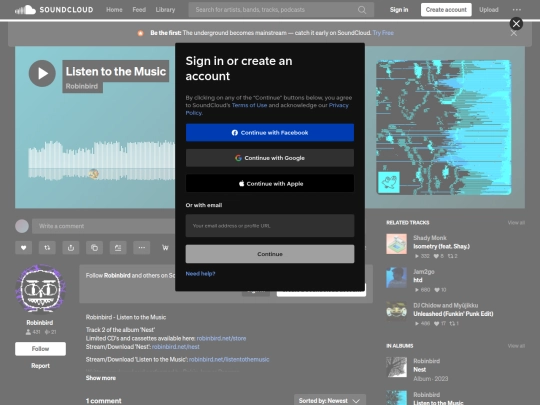Image resolution: width=540 pixels, height=405 pixels.
Task: Expand description with Show more
Action: (101, 378)
